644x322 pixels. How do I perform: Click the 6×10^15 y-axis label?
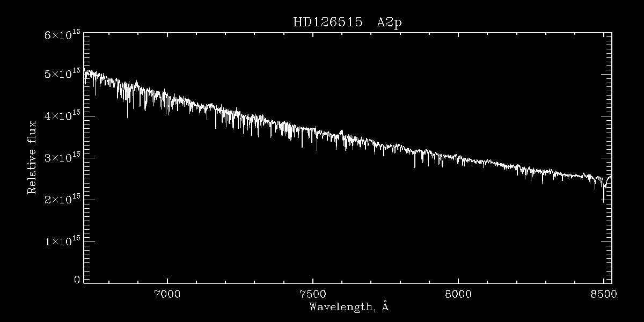point(62,35)
